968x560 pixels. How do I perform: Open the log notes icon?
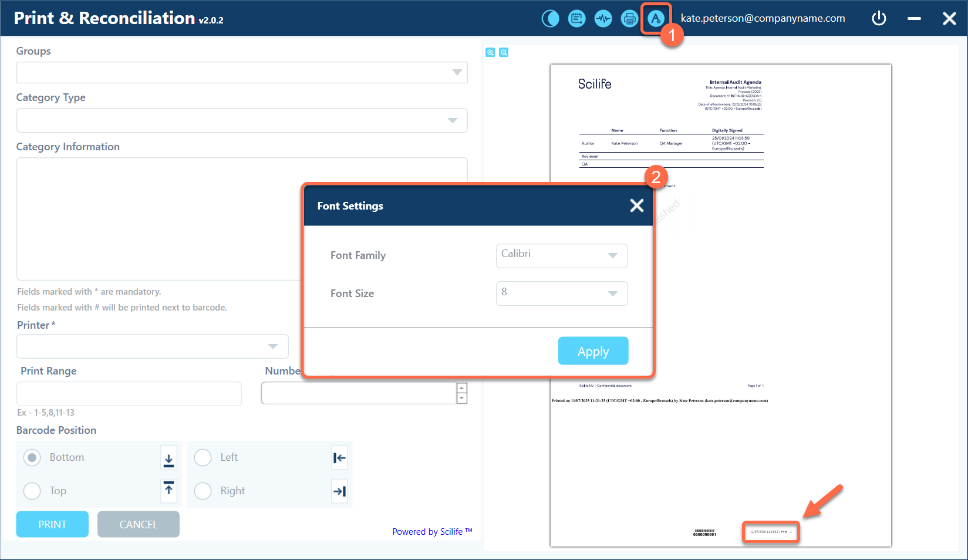pos(576,19)
